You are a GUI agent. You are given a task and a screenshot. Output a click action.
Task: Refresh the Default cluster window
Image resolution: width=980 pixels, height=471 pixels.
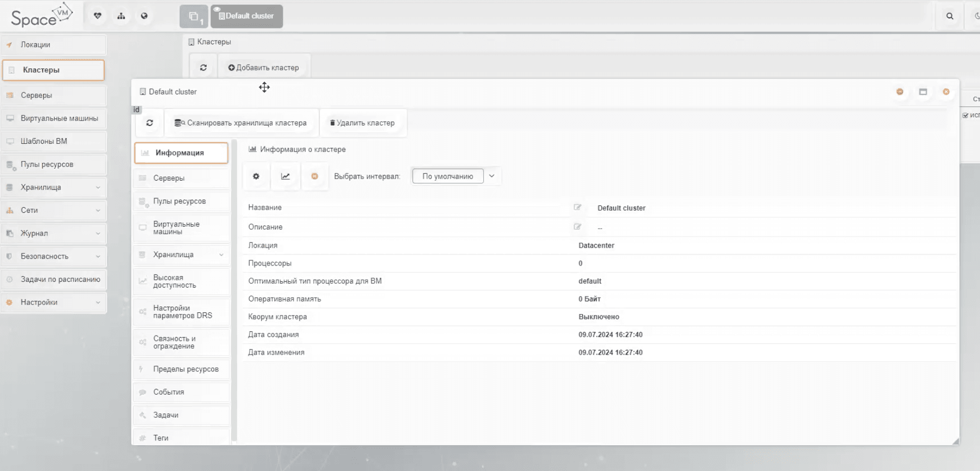150,123
